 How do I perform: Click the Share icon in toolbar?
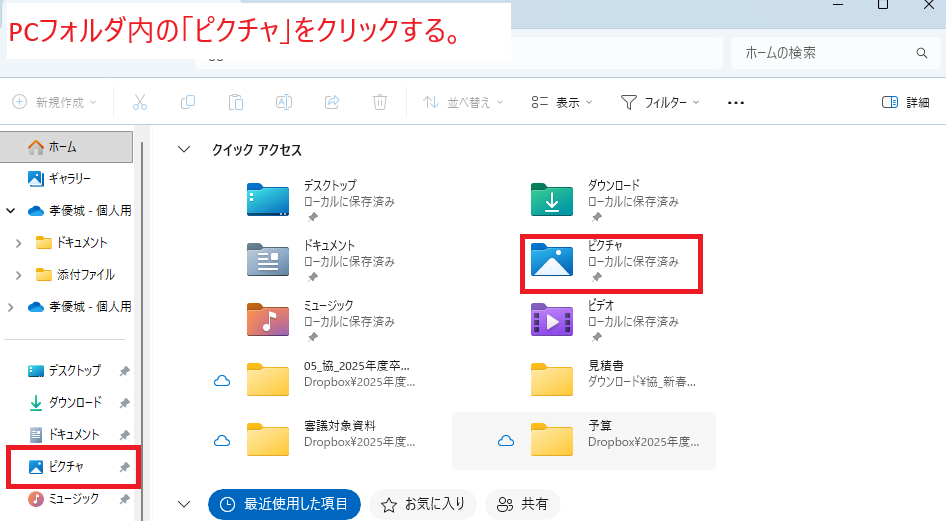point(332,102)
